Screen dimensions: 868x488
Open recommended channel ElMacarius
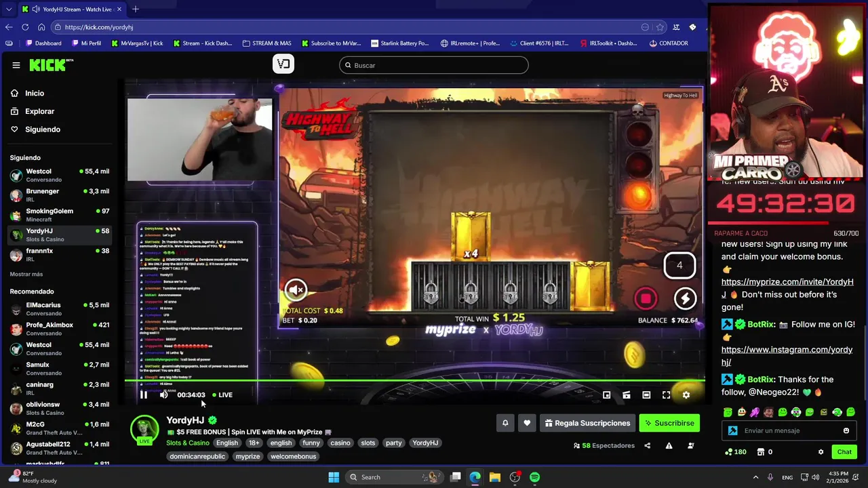[x=60, y=309]
